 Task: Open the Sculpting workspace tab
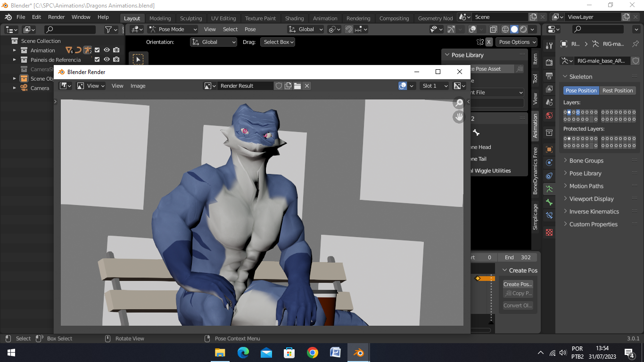click(191, 18)
